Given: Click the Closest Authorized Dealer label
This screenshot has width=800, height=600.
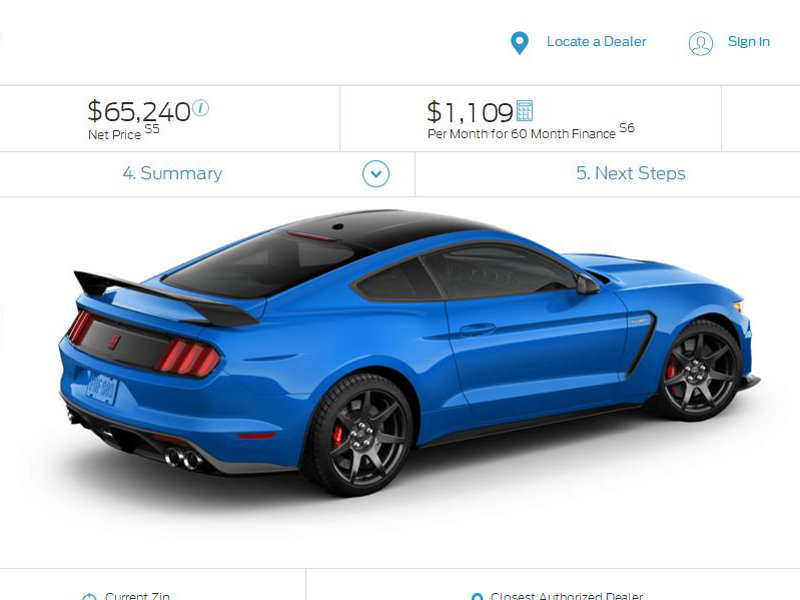Looking at the screenshot, I should (x=566, y=595).
